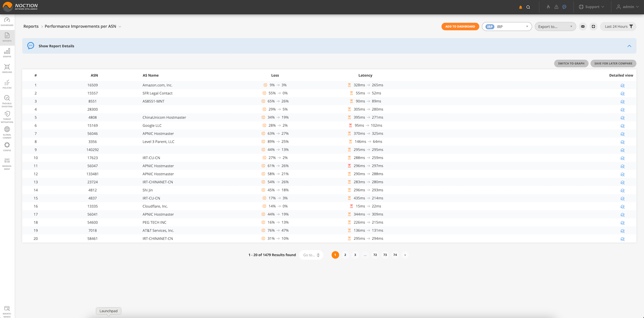Viewport: 644px width, 318px height.
Task: Click the results count text
Action: tap(272, 255)
